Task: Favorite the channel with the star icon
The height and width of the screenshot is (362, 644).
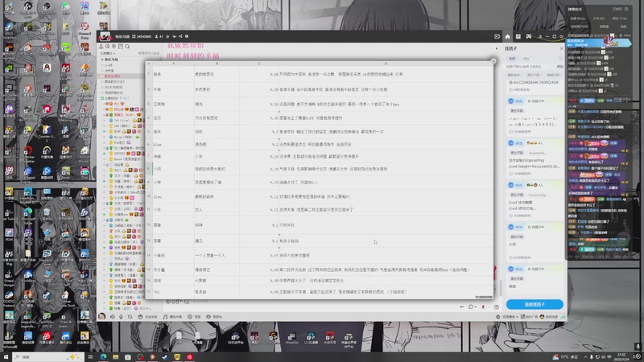Action: pyautogui.click(x=167, y=36)
